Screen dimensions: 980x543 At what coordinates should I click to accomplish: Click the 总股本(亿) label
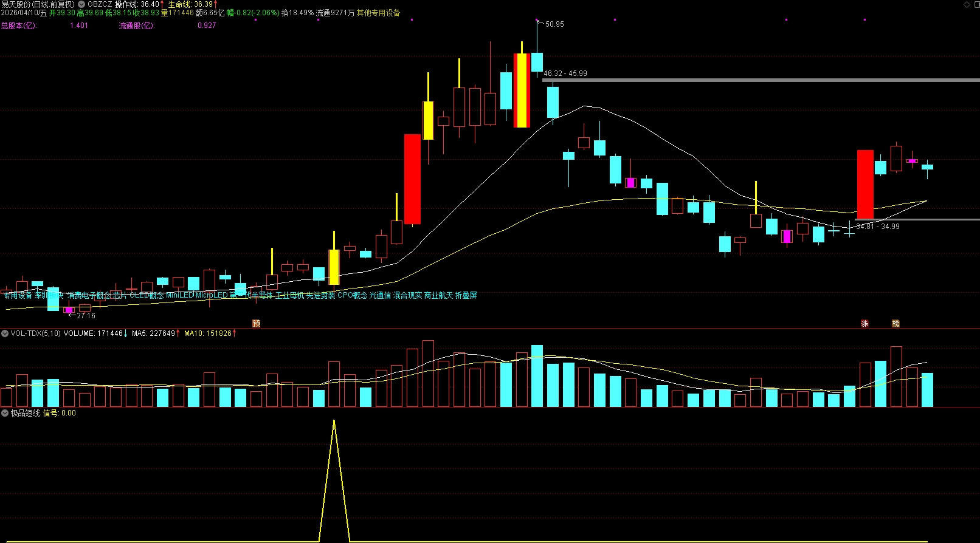pos(19,26)
